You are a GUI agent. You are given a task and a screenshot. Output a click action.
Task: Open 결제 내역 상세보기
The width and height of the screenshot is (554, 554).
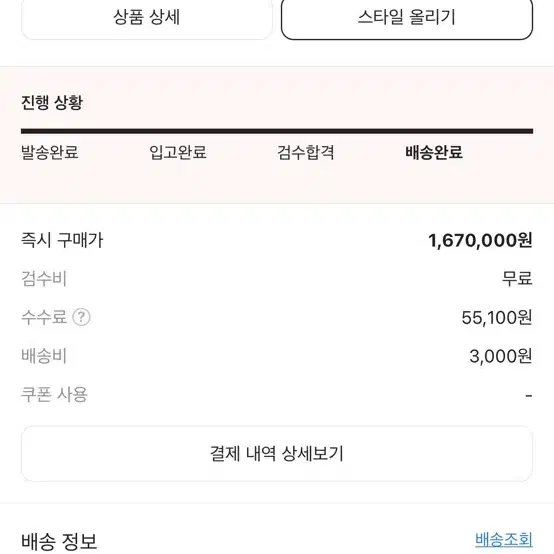point(277,454)
